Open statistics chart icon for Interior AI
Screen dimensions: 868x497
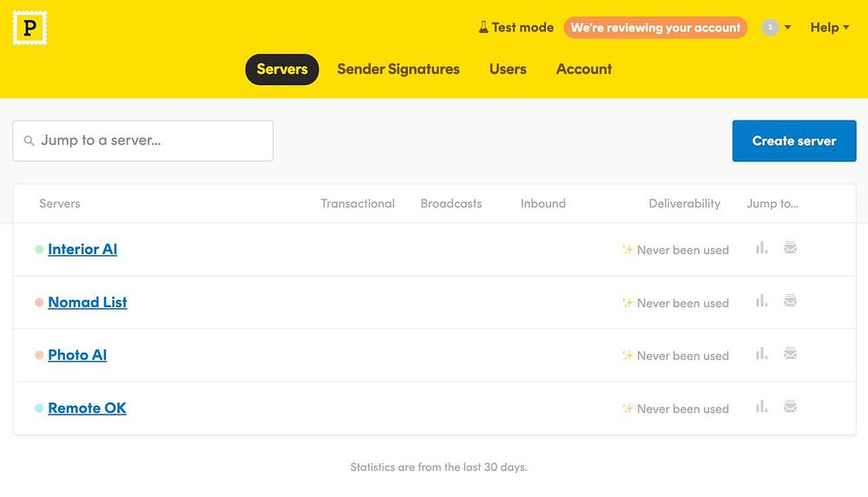762,248
